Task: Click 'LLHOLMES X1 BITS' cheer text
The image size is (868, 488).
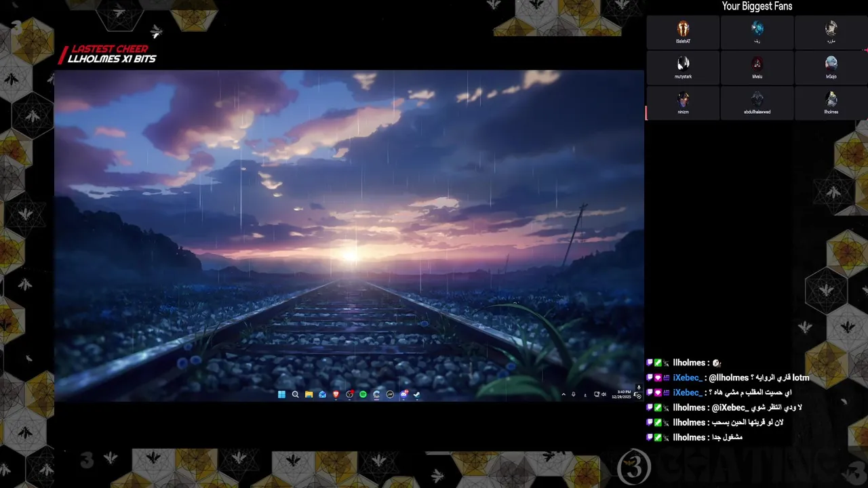Action: (112, 59)
